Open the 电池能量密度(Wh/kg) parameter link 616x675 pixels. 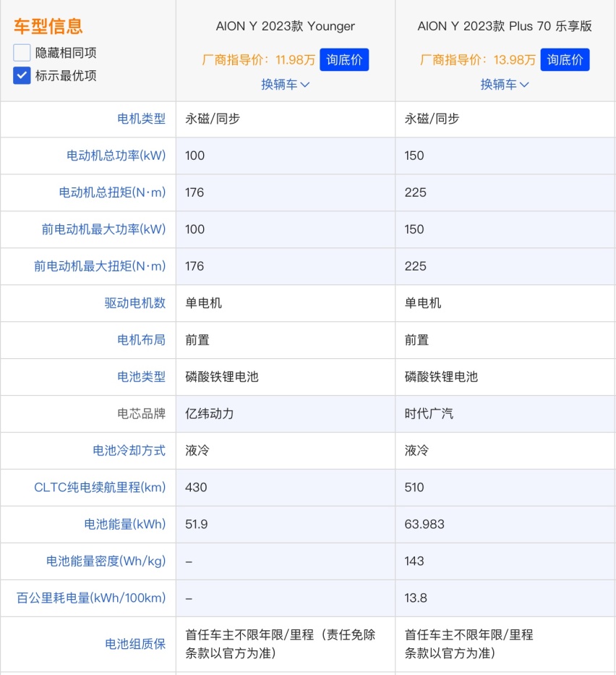(x=106, y=561)
